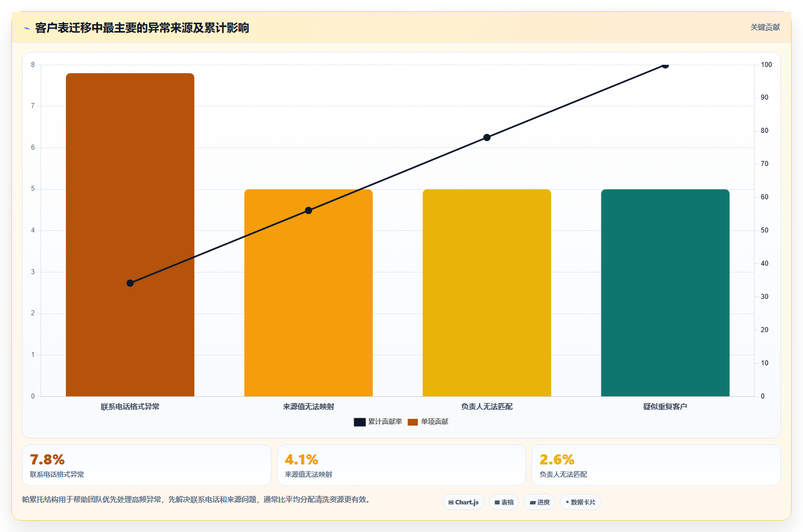
Task: Click the 关键贡献 label in header
Action: pos(765,27)
